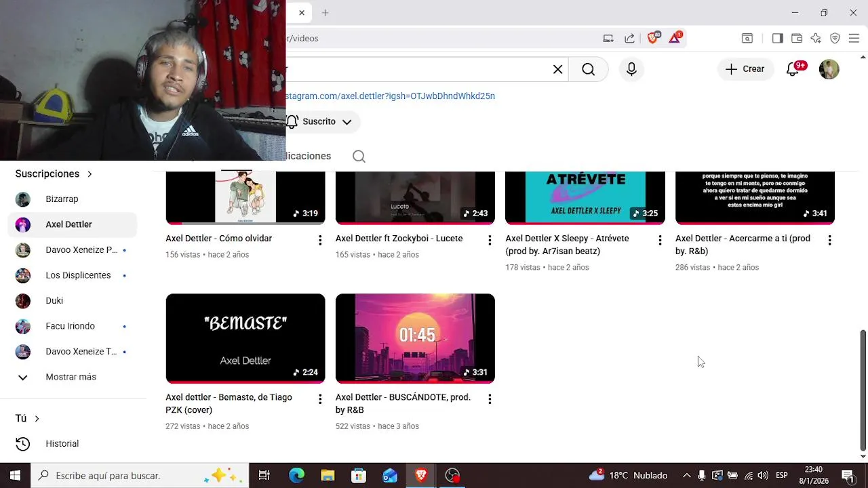The height and width of the screenshot is (488, 868).
Task: Share this page via address bar icon
Action: click(x=629, y=39)
